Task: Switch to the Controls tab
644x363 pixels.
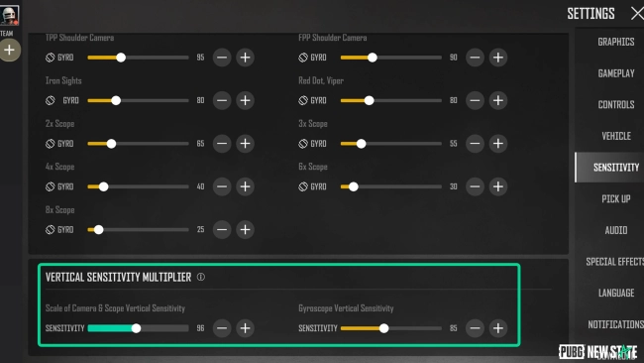Action: tap(615, 105)
